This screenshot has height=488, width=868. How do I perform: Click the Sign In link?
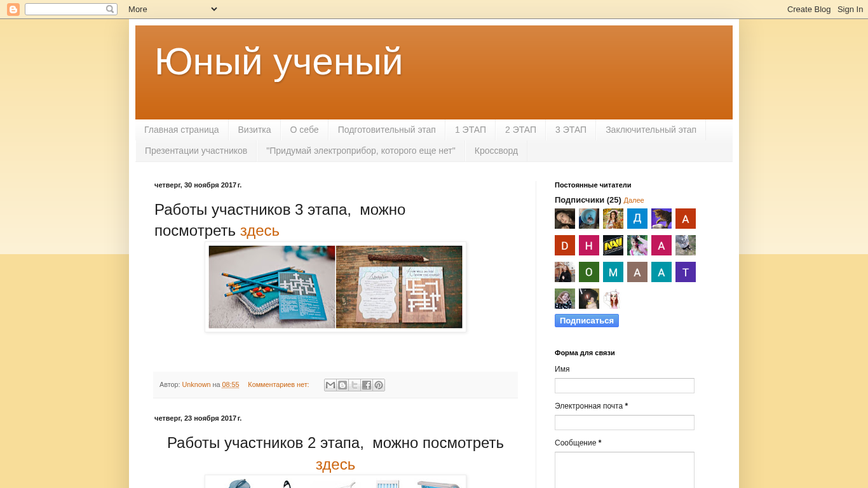click(x=850, y=9)
